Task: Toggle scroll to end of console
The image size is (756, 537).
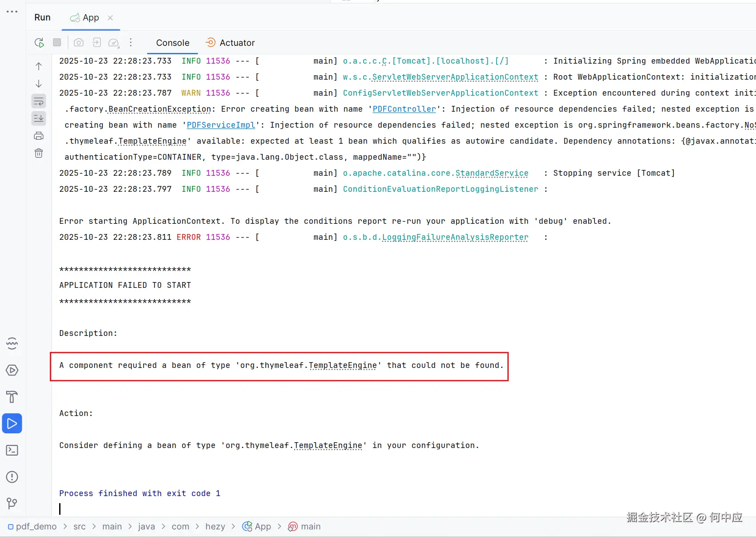Action: (x=39, y=118)
